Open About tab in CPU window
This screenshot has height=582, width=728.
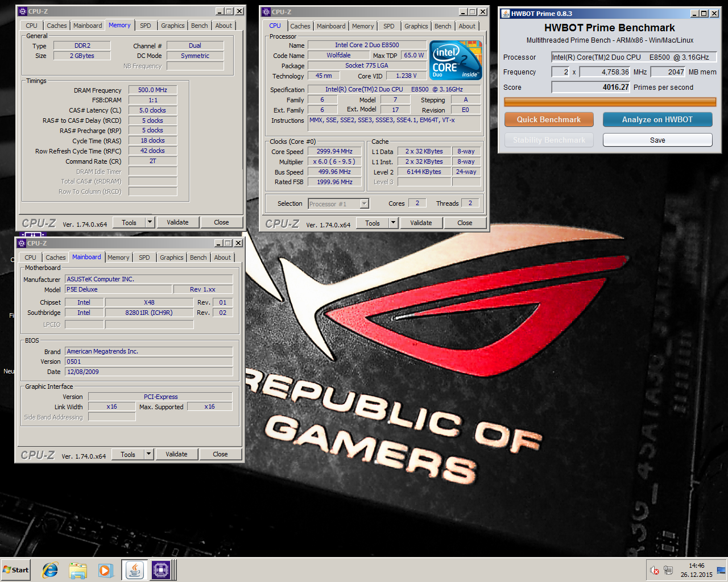[x=467, y=26]
